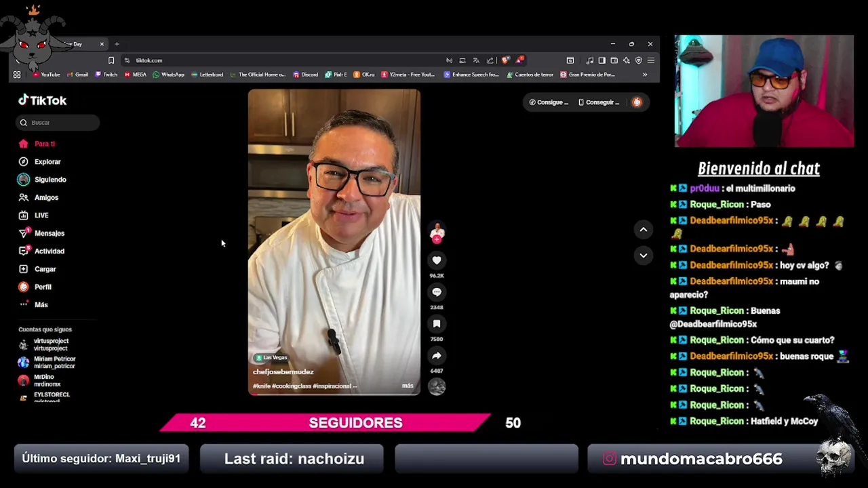This screenshot has height=488, width=868.
Task: Click Brave Shields lion icon
Action: pos(505,60)
